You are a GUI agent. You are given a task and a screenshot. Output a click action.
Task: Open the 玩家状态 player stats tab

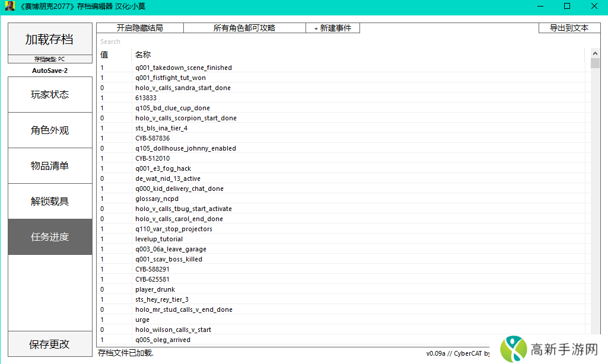(x=50, y=94)
